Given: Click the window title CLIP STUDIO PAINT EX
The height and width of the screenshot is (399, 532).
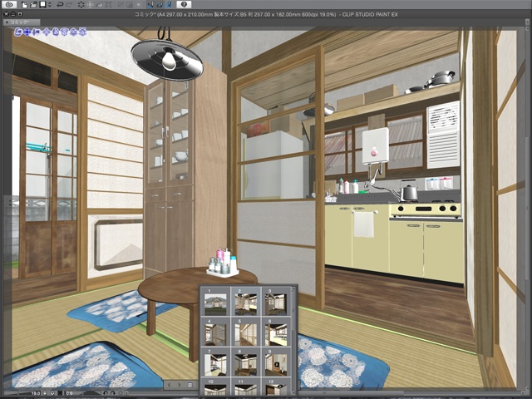Looking at the screenshot, I should (x=370, y=15).
